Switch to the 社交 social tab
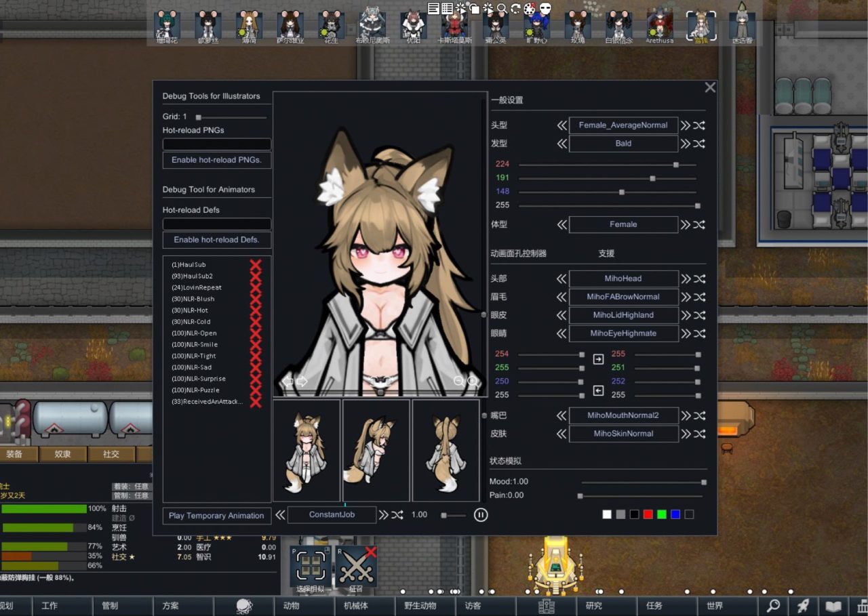868x616 pixels. (111, 454)
